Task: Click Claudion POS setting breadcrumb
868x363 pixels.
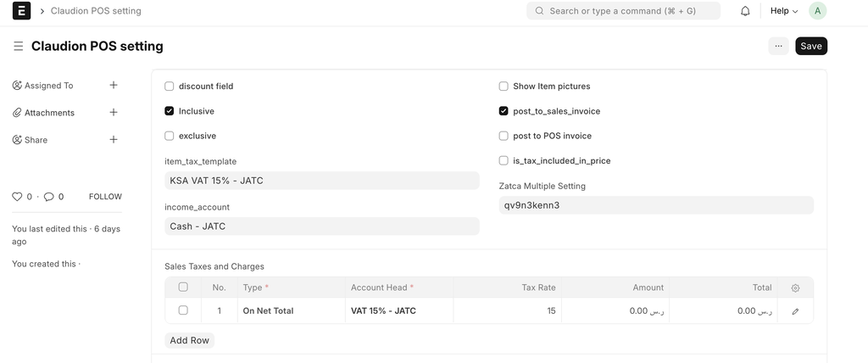Action: [96, 11]
